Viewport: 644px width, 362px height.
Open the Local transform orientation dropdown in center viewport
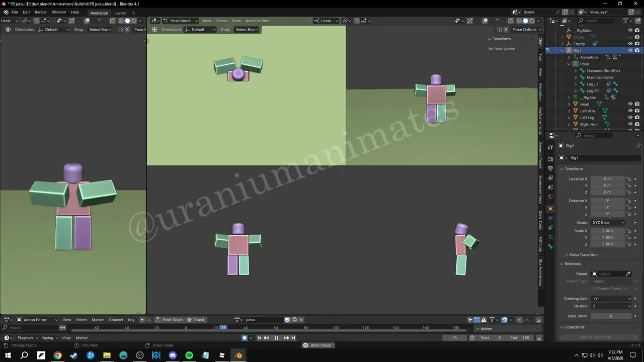pos(326,21)
